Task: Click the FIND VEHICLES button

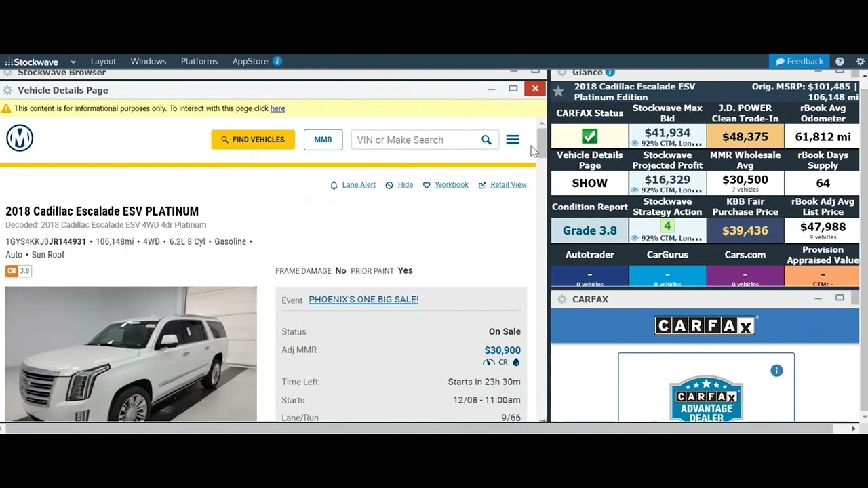Action: (253, 140)
